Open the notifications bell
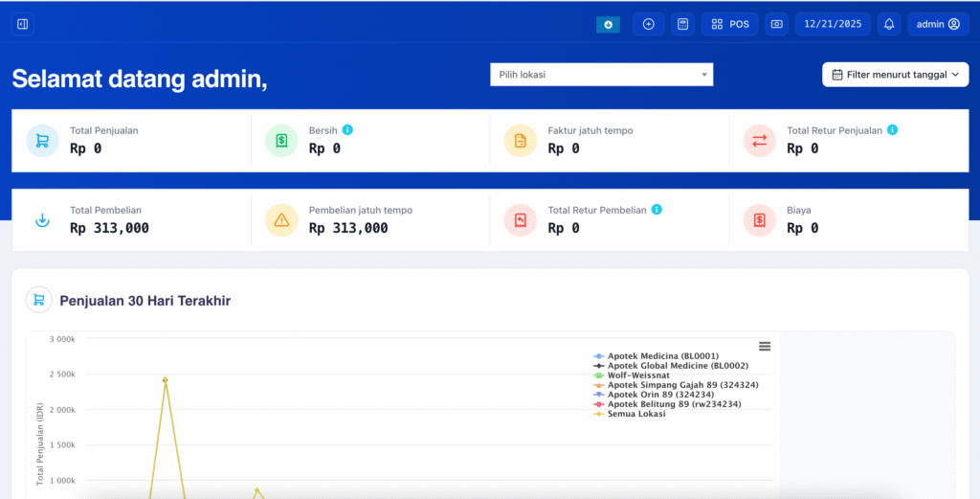This screenshot has height=499, width=980. 889,24
